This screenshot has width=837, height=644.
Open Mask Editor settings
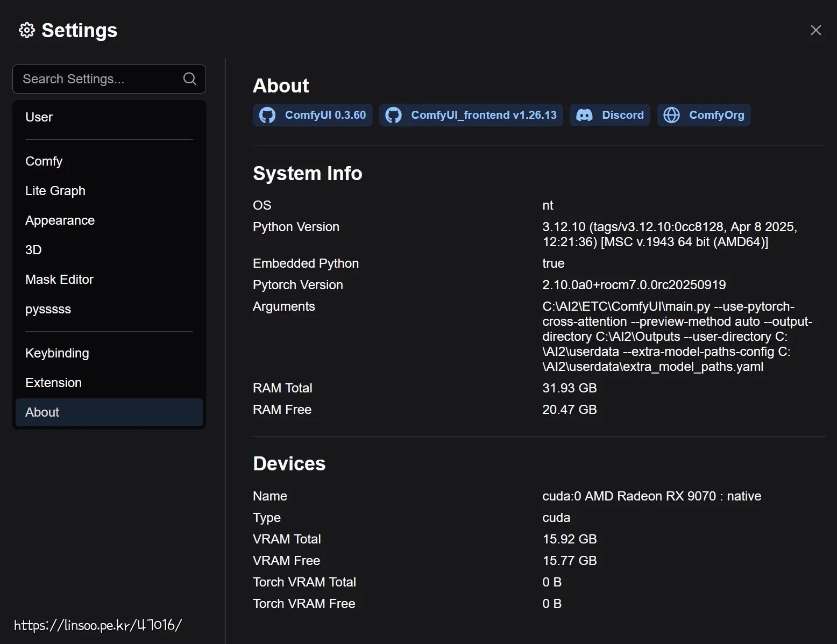[x=109, y=280]
